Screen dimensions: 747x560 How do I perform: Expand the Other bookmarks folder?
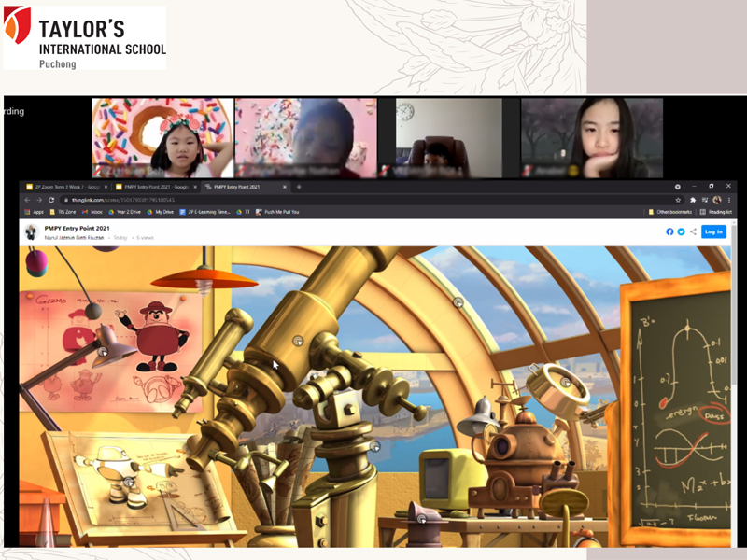(669, 212)
